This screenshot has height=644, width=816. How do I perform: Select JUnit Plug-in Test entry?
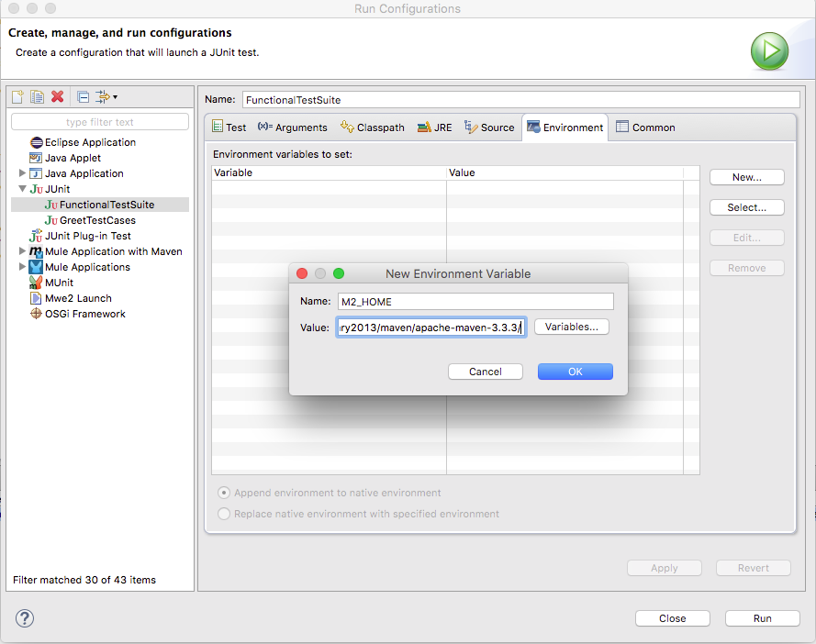coord(88,236)
